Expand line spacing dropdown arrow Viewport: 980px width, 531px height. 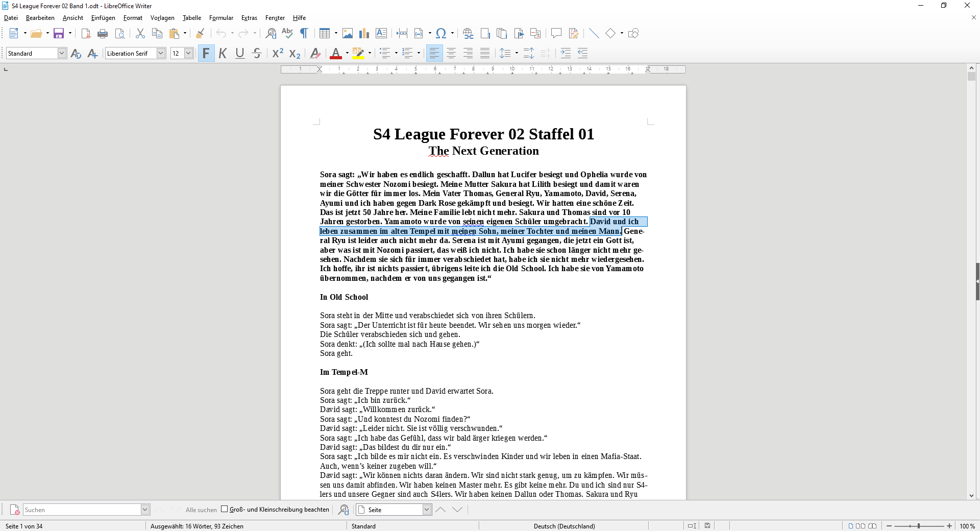[517, 53]
